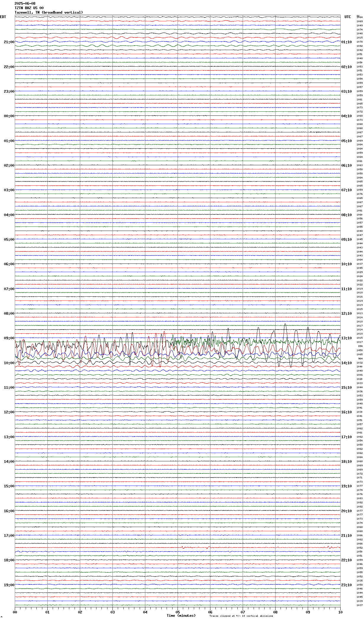
Task: Click the 03:00 EDT time label
Action: coord(9,190)
